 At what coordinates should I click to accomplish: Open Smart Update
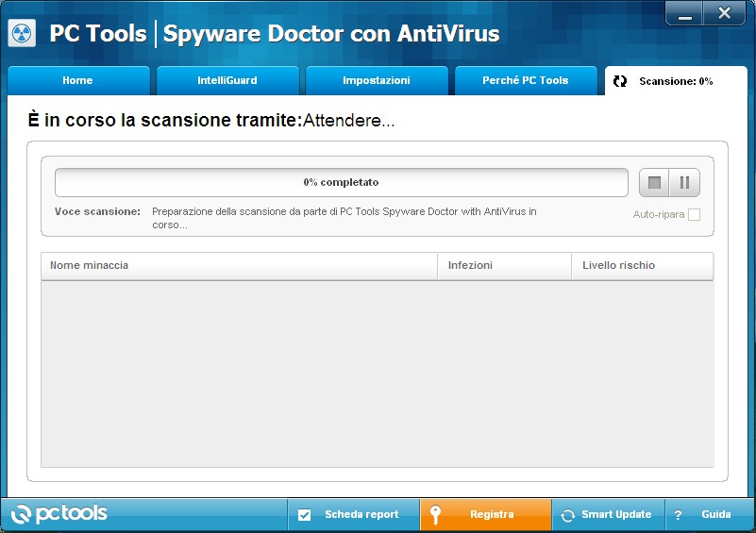coord(615,515)
